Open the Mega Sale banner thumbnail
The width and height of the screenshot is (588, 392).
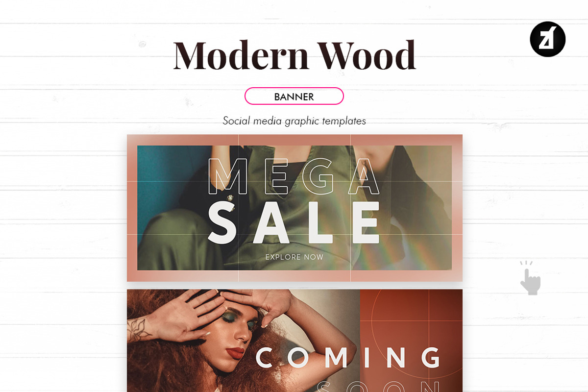tap(294, 208)
